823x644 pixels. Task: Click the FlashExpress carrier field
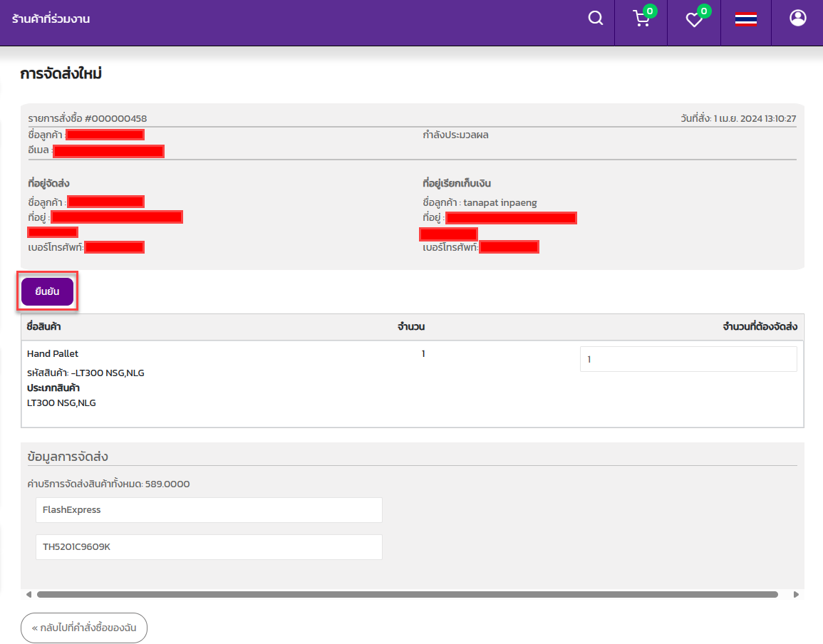tap(209, 510)
